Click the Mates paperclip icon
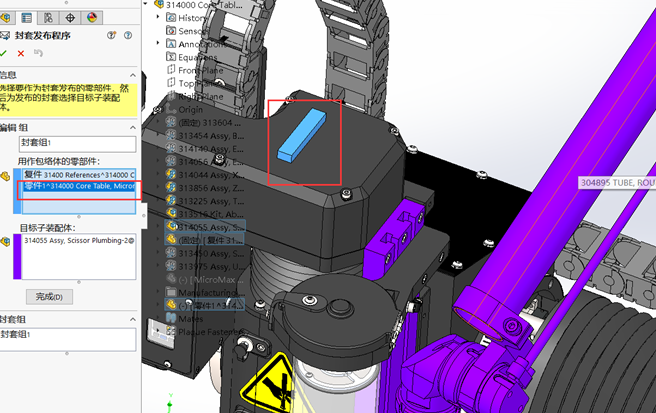 click(171, 318)
